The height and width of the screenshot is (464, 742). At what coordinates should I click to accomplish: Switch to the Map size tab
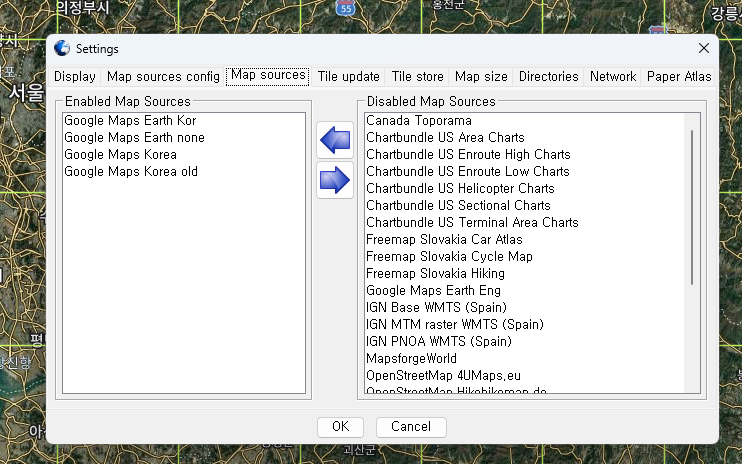pyautogui.click(x=481, y=77)
